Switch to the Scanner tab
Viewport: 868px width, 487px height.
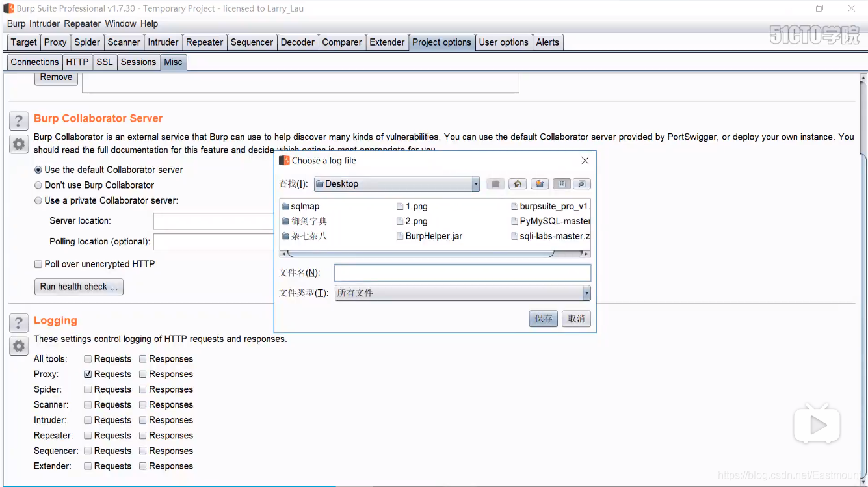tap(124, 42)
